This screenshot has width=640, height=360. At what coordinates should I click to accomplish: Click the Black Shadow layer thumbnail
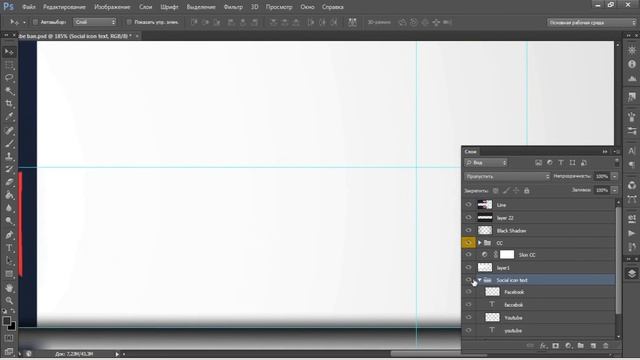485,231
